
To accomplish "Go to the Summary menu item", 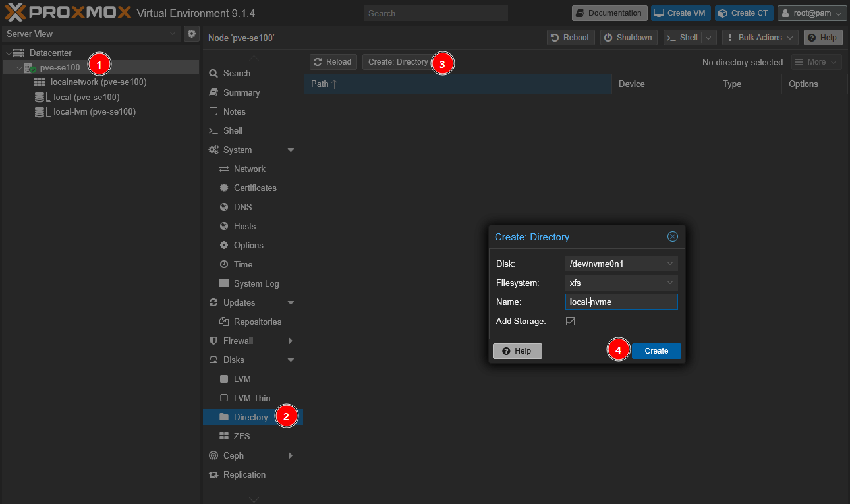I will (241, 92).
